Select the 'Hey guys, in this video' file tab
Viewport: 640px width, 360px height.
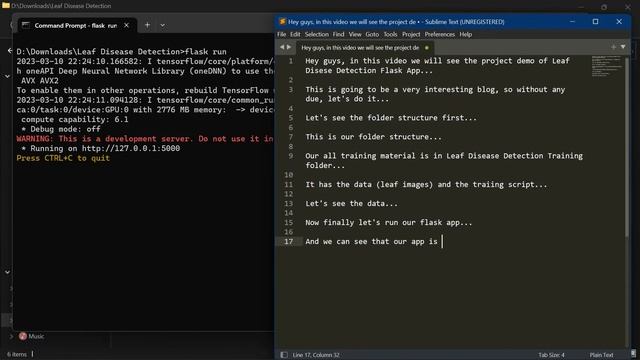tap(360, 48)
